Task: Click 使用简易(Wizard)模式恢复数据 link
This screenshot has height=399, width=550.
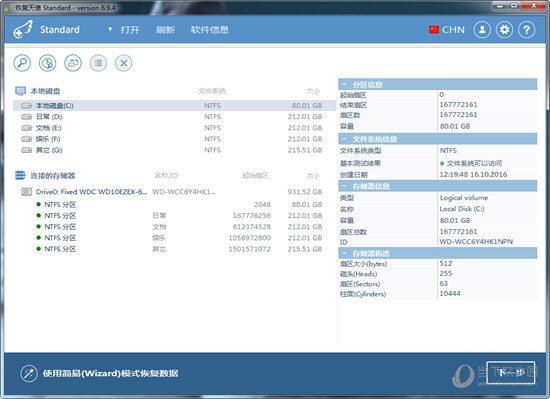Action: pos(110,373)
